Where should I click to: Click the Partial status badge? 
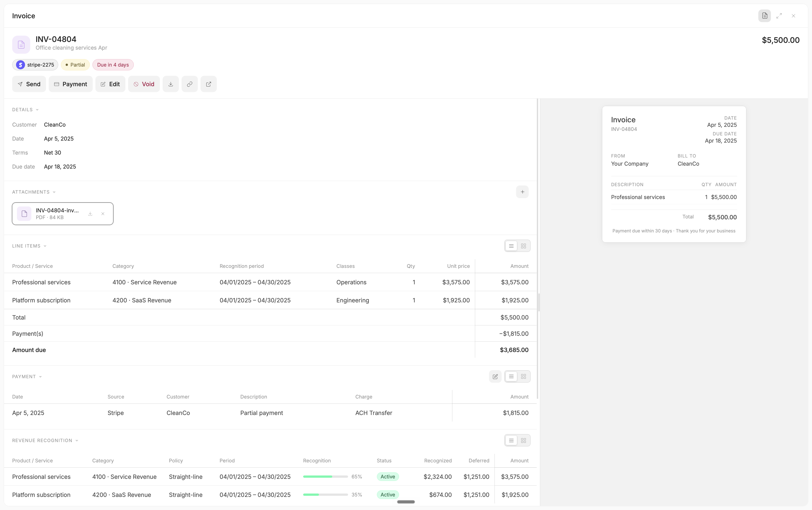[x=75, y=65]
